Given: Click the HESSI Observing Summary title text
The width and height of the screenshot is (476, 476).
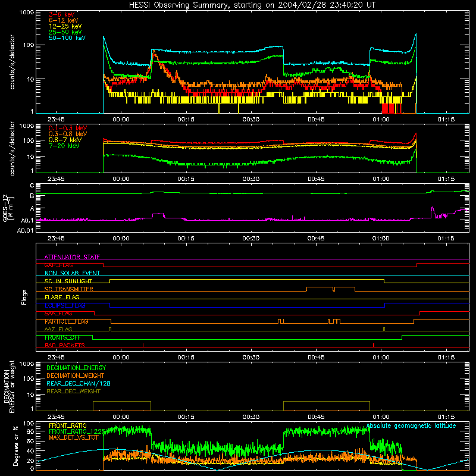Looking at the screenshot, I should (x=252, y=5).
